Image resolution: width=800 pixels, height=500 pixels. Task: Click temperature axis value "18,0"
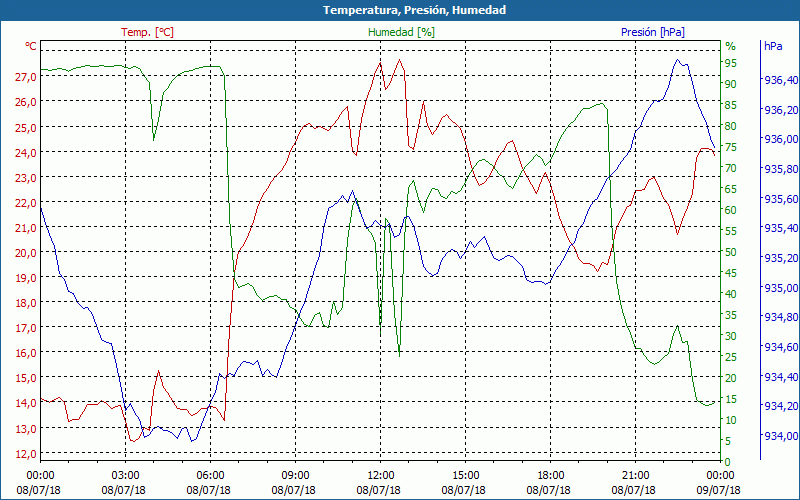[x=26, y=303]
